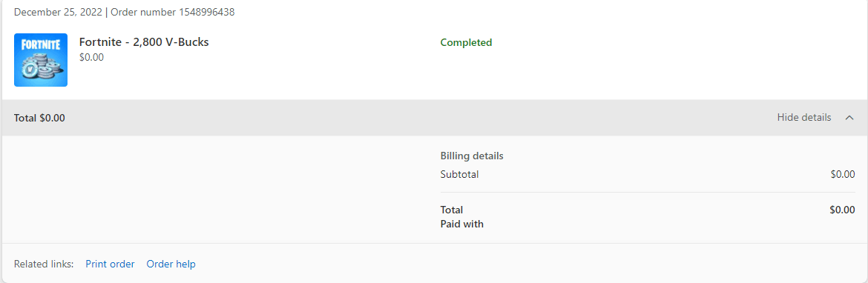Click the Fortnite - 2,800 V-Bucks title

pos(144,42)
